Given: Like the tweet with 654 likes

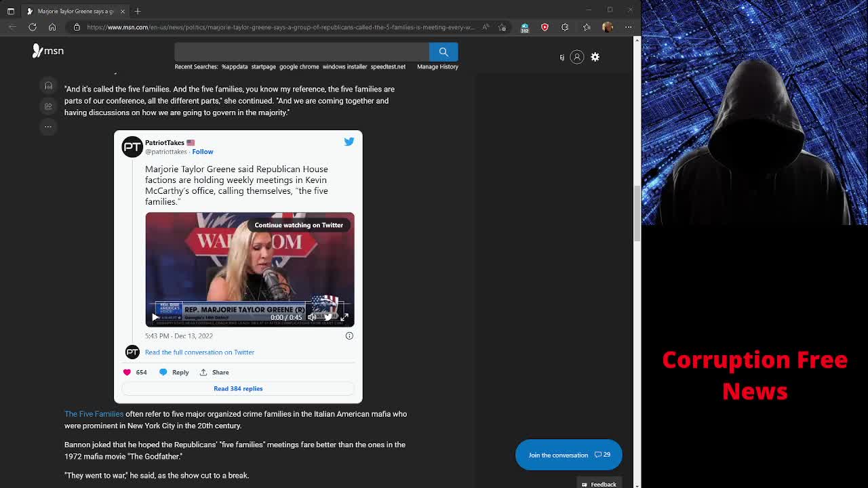Looking at the screenshot, I should 135,372.
